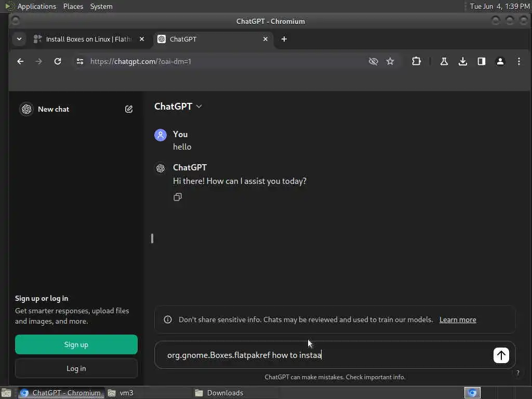Open the Learn more link
The height and width of the screenshot is (399, 532).
coord(458,320)
